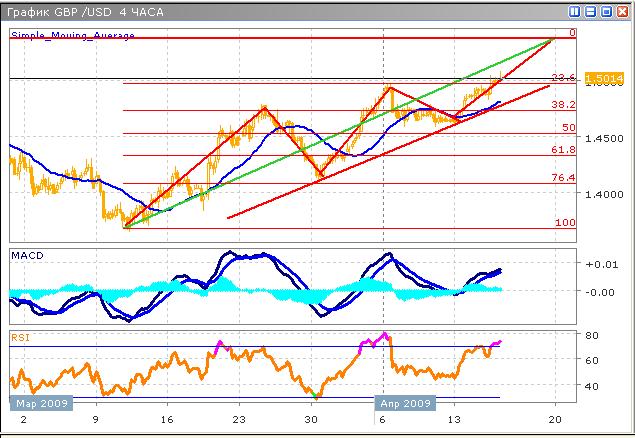Maximize the GBP/USD chart window
Screen dimensions: 635x438
606,10
